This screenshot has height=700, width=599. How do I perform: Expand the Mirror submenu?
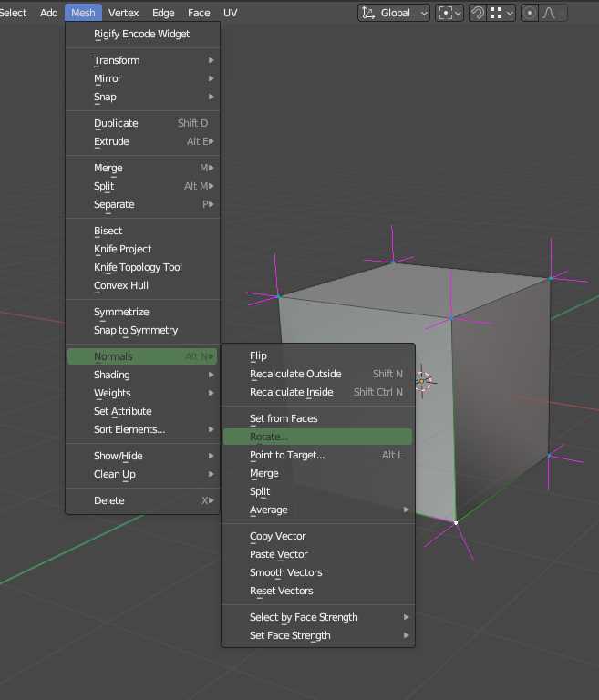142,78
